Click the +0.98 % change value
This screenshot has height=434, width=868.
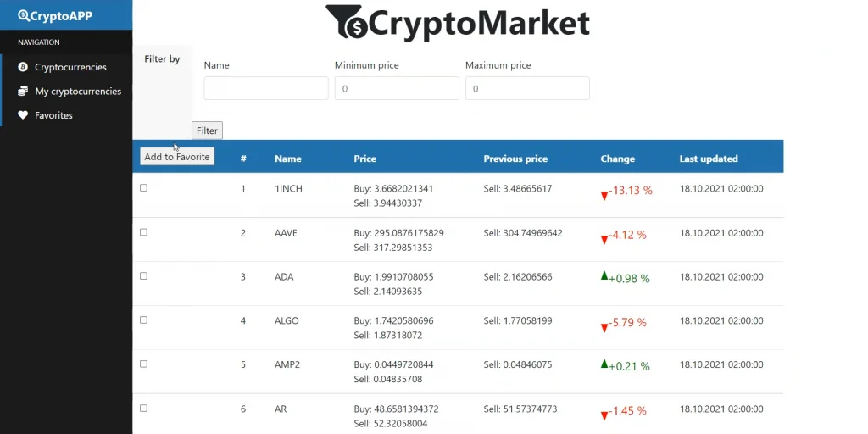[629, 279]
